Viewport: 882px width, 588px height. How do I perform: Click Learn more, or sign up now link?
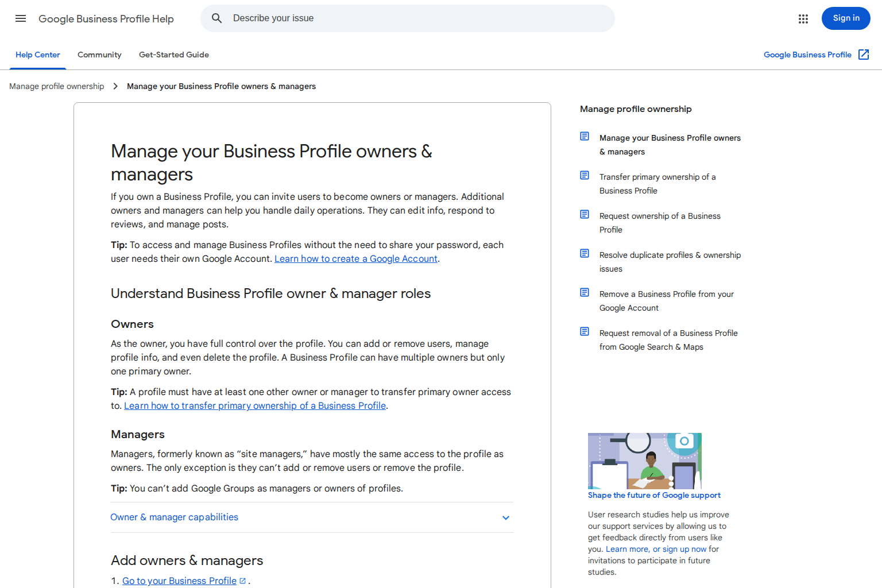click(x=656, y=549)
